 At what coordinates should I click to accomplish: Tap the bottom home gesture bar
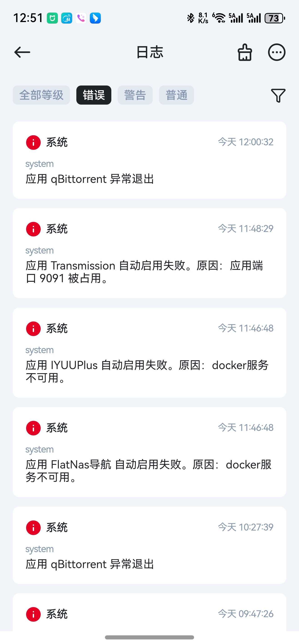[x=149, y=637]
